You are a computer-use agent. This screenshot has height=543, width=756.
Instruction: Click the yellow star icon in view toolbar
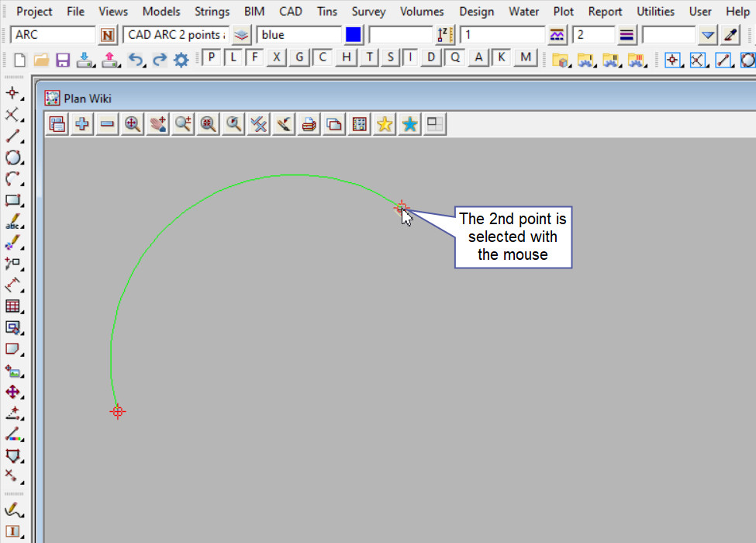[x=384, y=124]
